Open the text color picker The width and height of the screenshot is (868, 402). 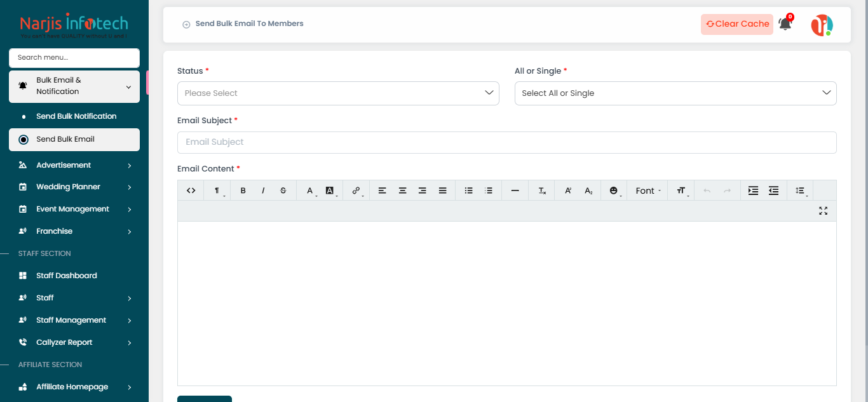click(311, 191)
